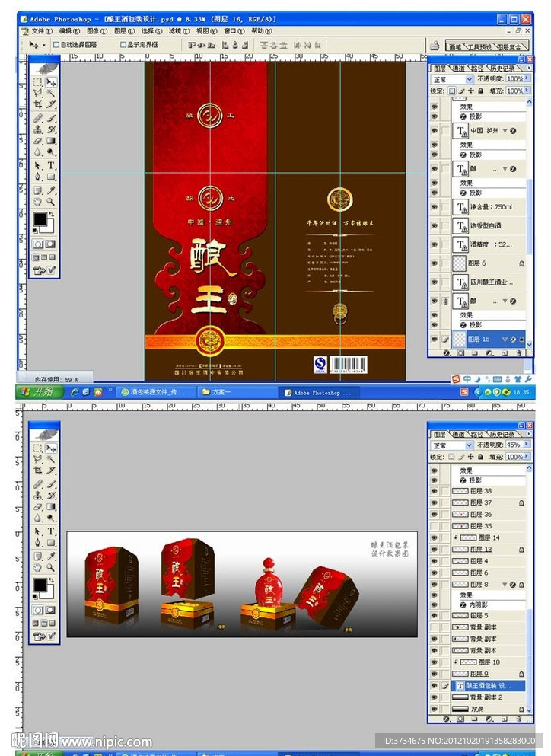Open the 45% opacity slider arrow

click(527, 445)
